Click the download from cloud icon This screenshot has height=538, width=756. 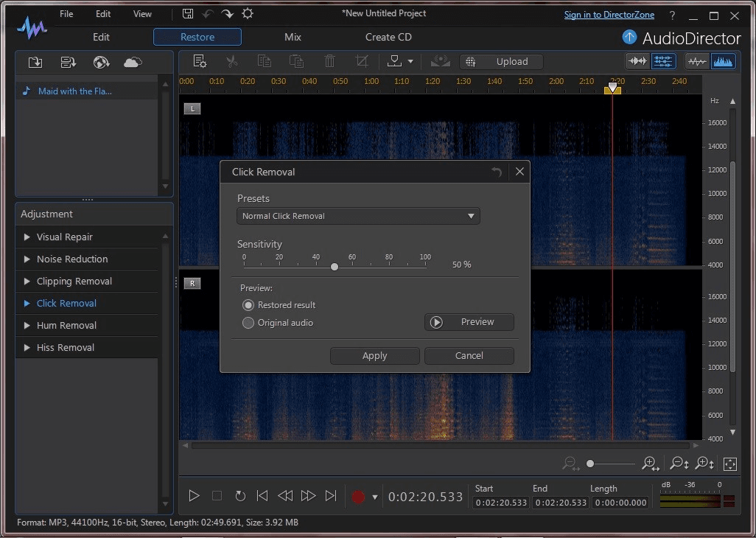tap(133, 63)
